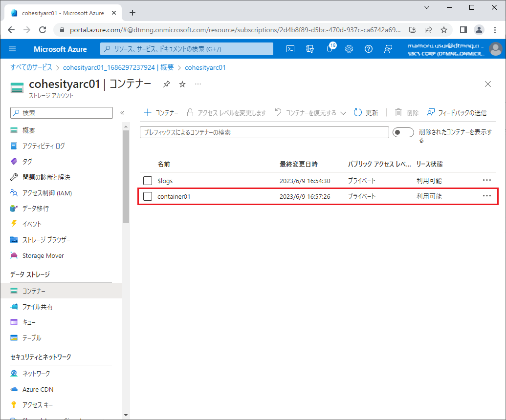Go to すべてのサービス breadcrumb
The image size is (506, 420).
pyautogui.click(x=31, y=67)
